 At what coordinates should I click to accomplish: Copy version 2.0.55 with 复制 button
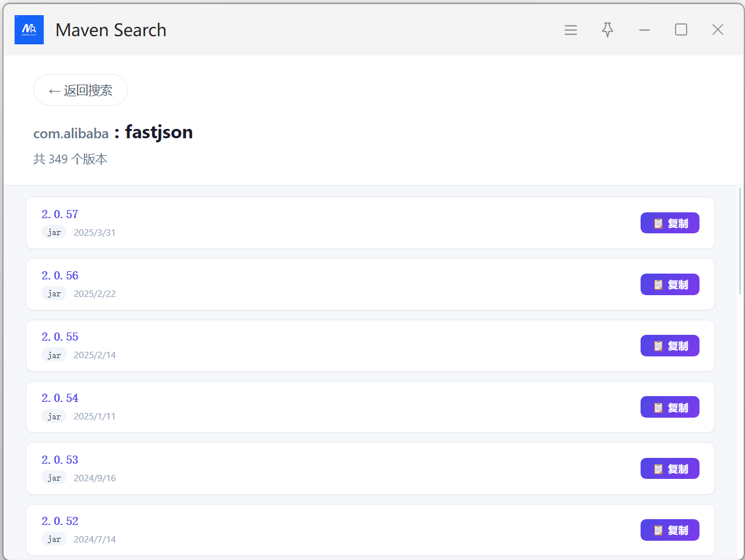tap(670, 346)
